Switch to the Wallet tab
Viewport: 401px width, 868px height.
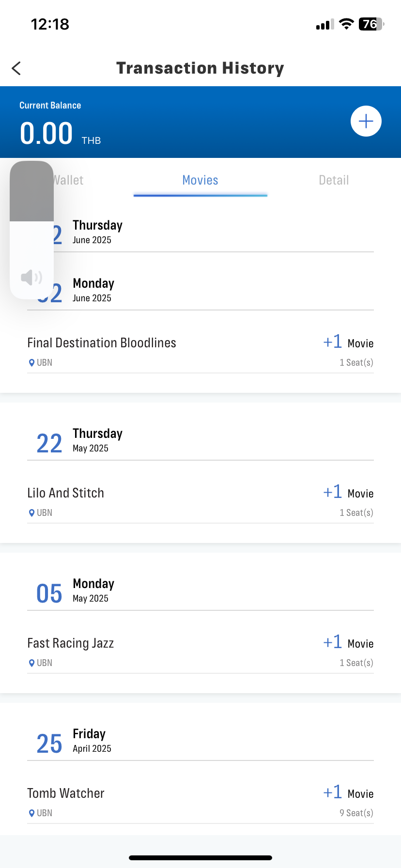67,180
